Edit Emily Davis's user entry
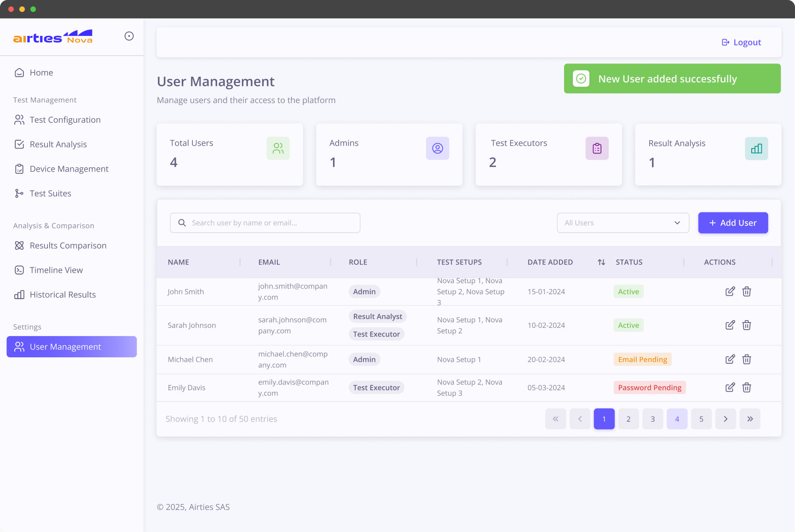The image size is (795, 532). coord(730,387)
